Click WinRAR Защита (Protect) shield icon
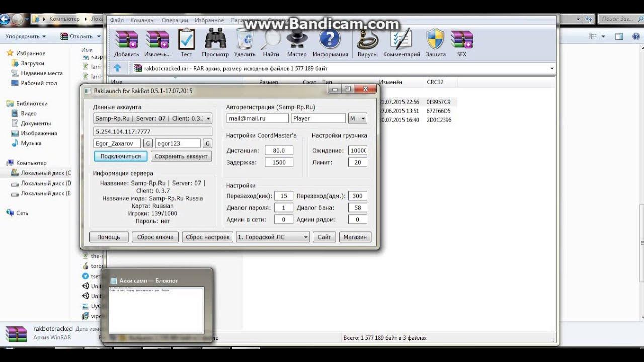644x362 pixels. click(435, 40)
